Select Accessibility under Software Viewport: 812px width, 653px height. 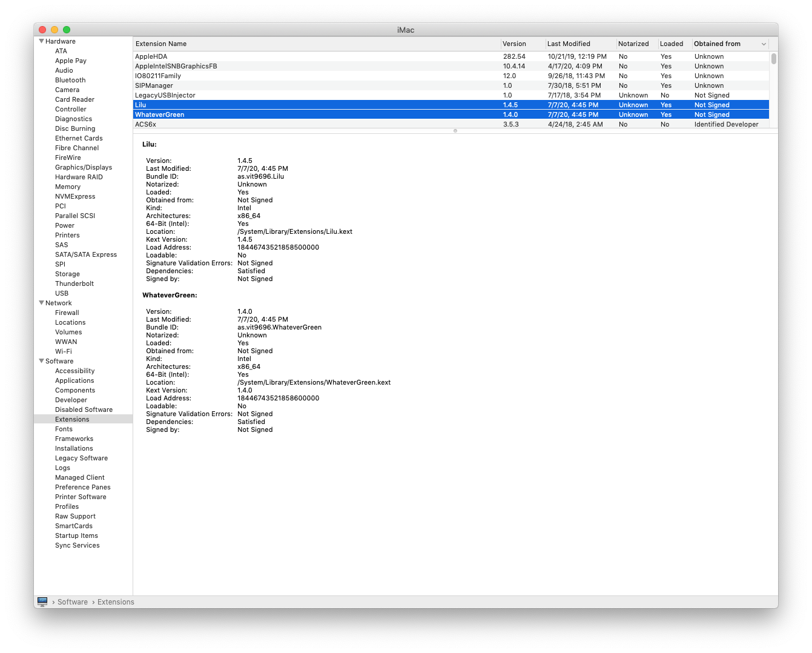(x=75, y=371)
